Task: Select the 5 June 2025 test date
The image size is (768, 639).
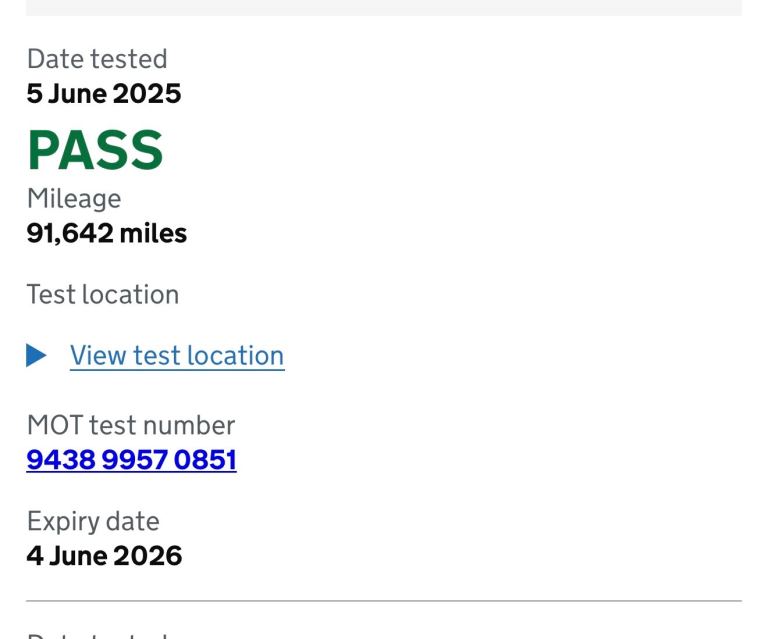Action: click(x=103, y=94)
